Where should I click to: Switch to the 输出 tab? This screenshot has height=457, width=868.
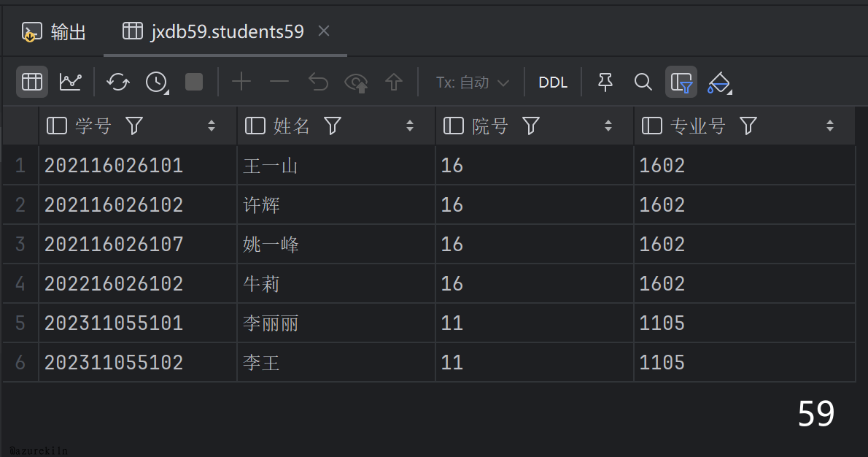(55, 31)
